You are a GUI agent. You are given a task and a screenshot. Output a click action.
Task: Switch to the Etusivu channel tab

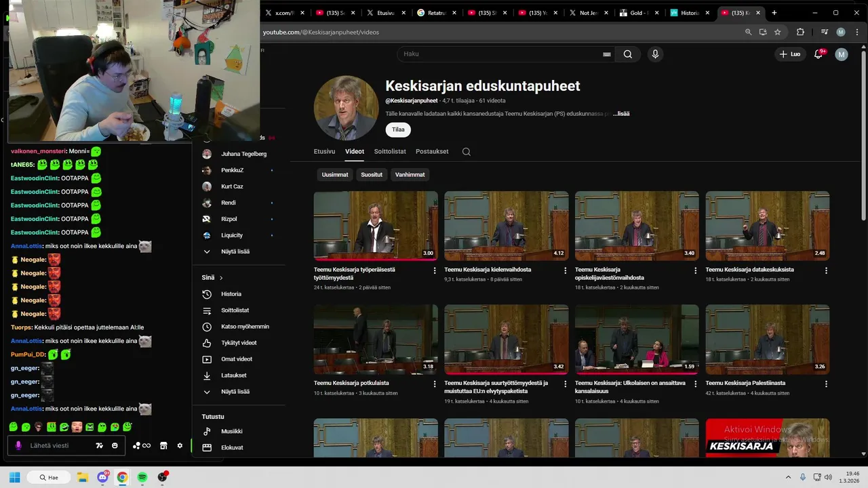click(x=325, y=152)
